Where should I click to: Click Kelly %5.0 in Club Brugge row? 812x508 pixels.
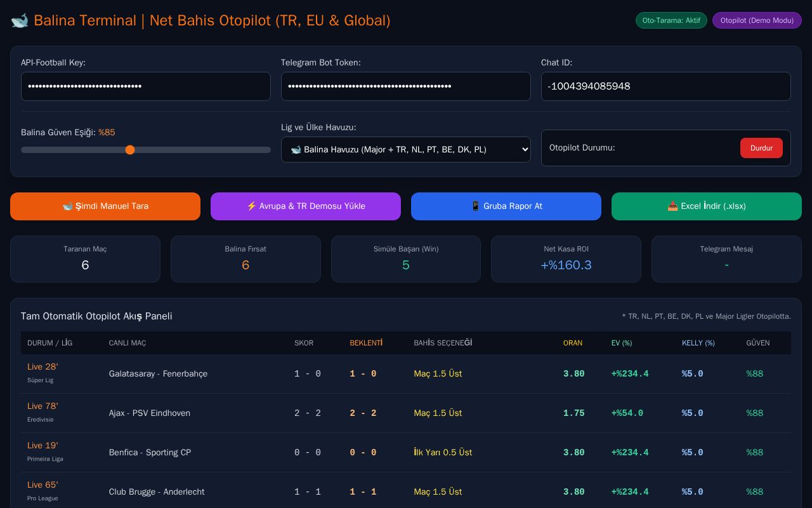[693, 492]
